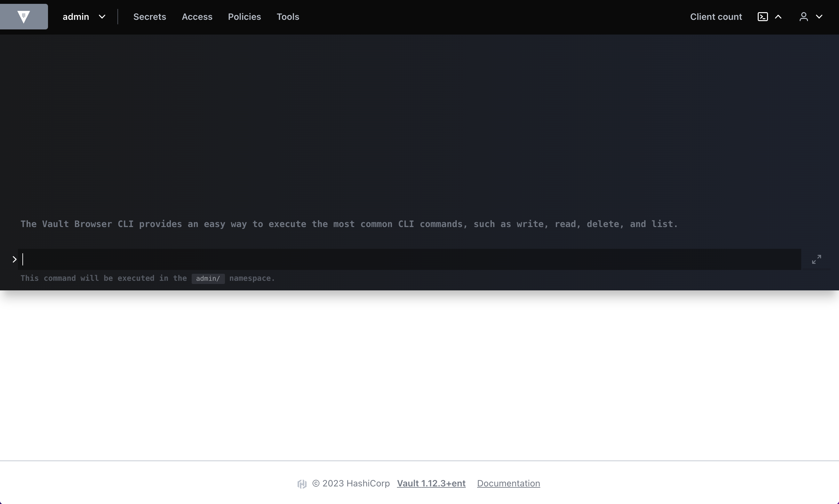Image resolution: width=839 pixels, height=504 pixels.
Task: Open the user account menu icon
Action: click(x=803, y=17)
